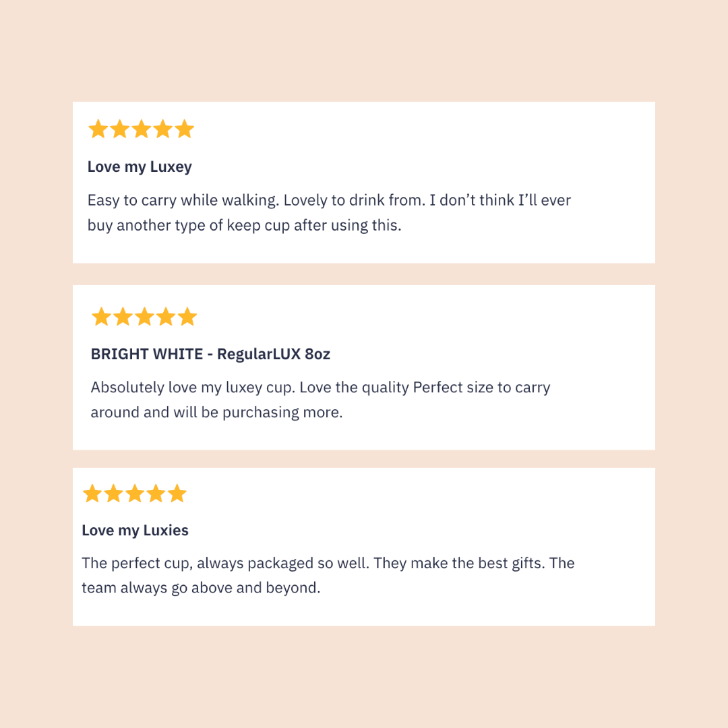Click the first star above "Love my Luxies"
The width and height of the screenshot is (728, 728).
coord(92,494)
